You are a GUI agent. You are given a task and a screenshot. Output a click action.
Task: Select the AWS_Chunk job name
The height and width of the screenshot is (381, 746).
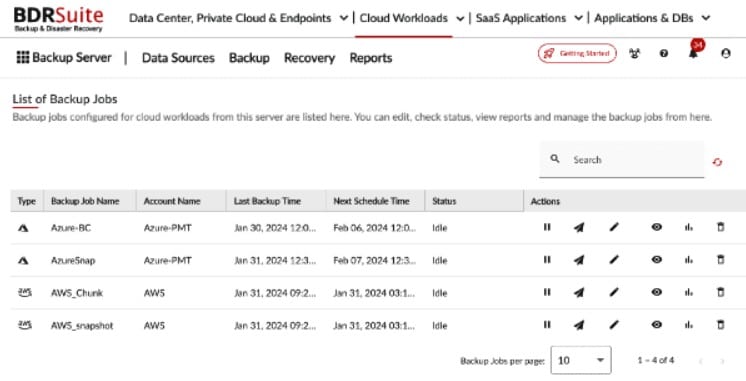77,293
